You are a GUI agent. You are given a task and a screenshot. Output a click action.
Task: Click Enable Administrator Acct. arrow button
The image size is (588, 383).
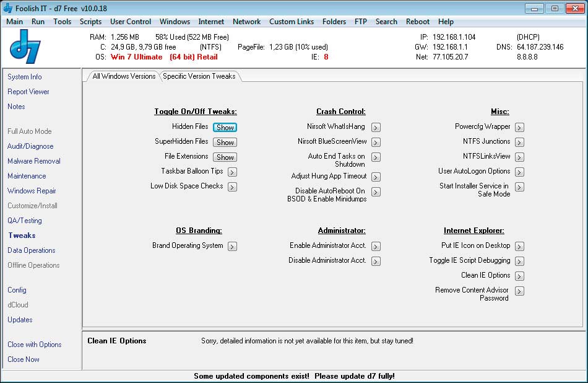click(376, 246)
